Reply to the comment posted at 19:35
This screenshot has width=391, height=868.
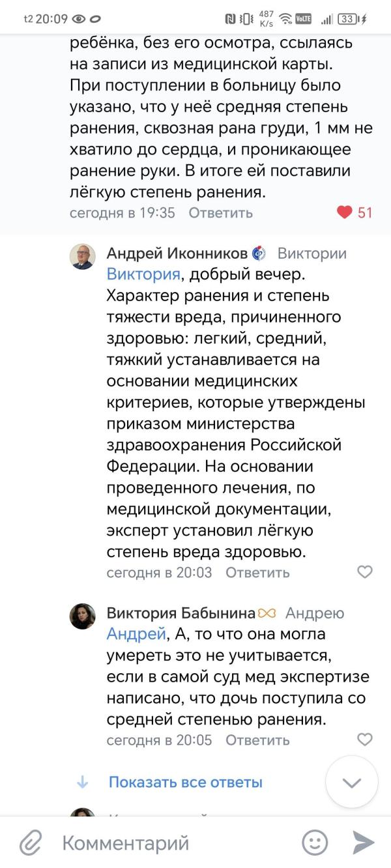pyautogui.click(x=220, y=212)
